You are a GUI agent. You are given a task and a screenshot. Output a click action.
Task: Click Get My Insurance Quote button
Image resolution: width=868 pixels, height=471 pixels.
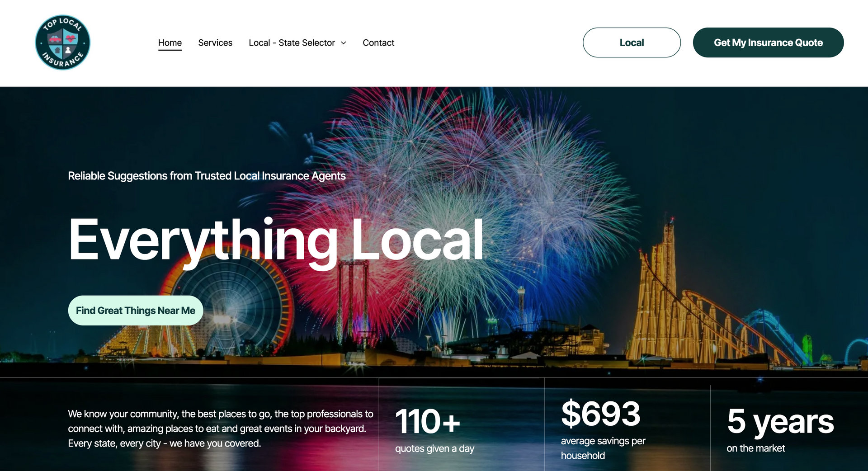coord(768,42)
